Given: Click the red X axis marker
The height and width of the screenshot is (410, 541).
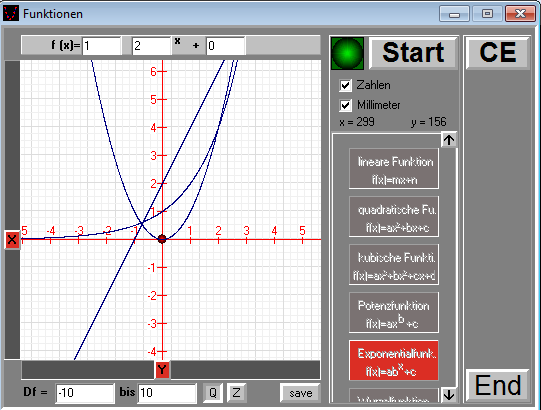Looking at the screenshot, I should tap(12, 239).
